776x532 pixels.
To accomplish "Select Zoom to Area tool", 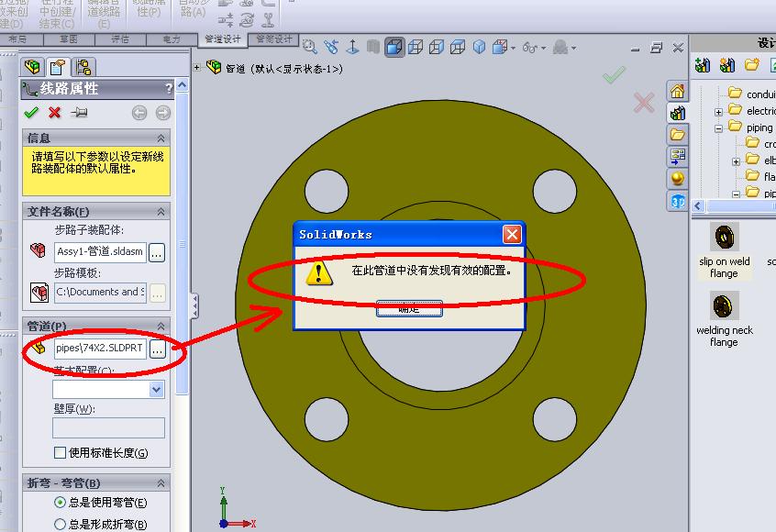I will (310, 47).
